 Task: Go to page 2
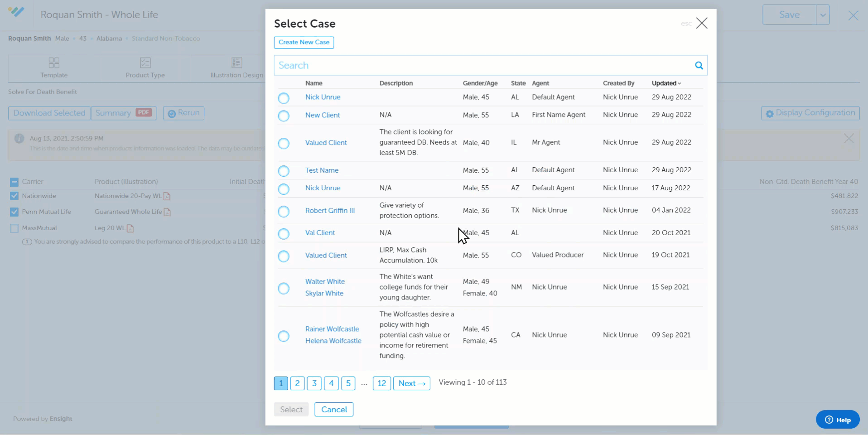tap(297, 383)
